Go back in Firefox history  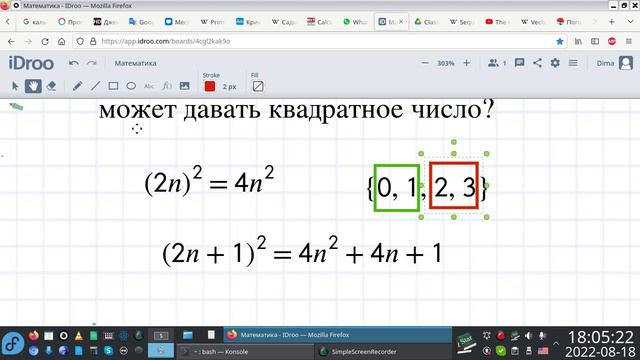(11, 41)
